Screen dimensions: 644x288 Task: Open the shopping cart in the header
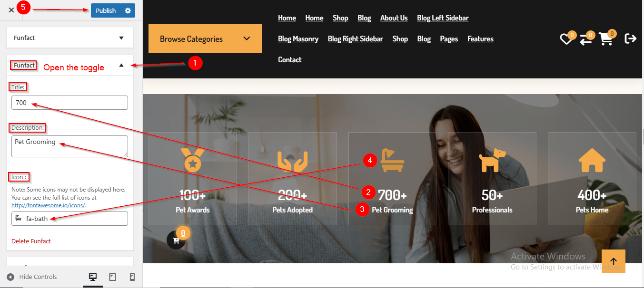coord(606,39)
